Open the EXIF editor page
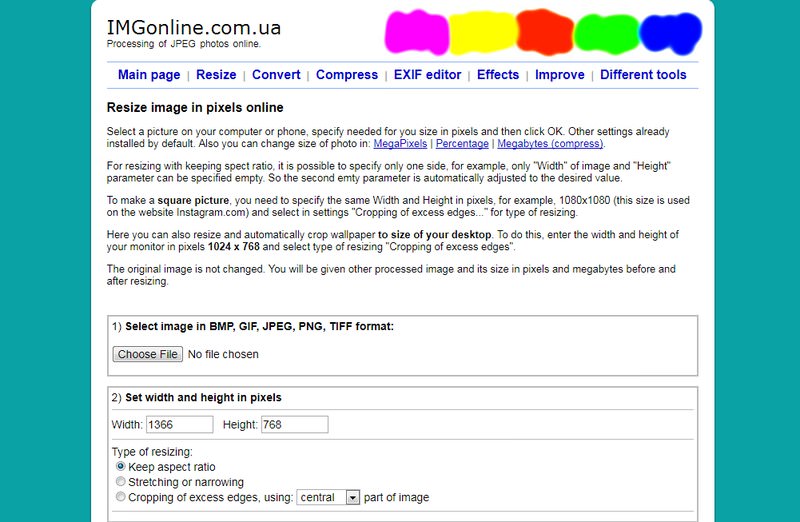 click(x=428, y=74)
